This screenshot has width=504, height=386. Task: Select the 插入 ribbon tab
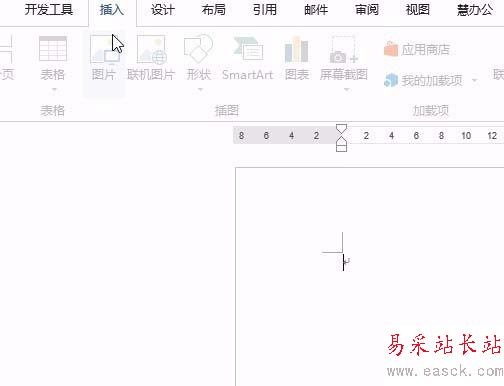[x=112, y=10]
